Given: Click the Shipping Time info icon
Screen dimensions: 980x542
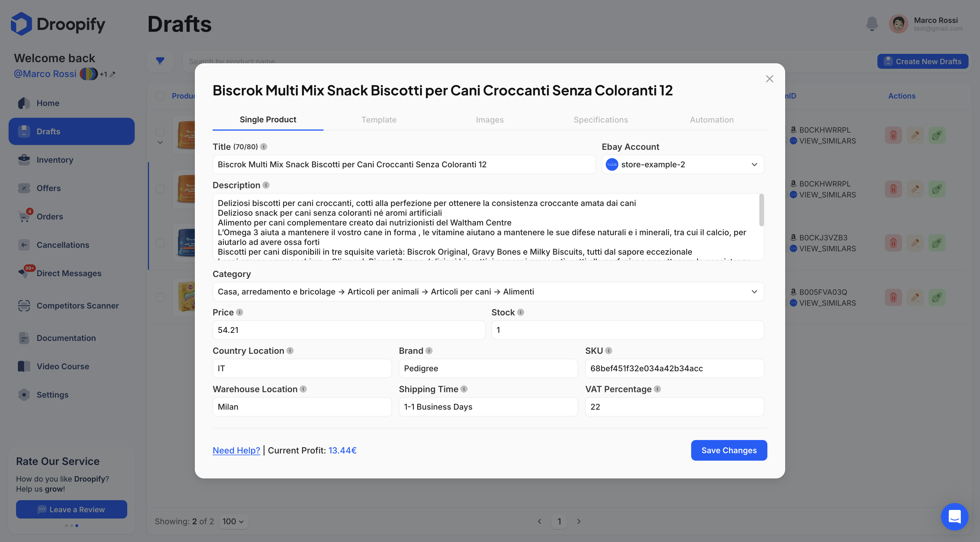Looking at the screenshot, I should 464,389.
